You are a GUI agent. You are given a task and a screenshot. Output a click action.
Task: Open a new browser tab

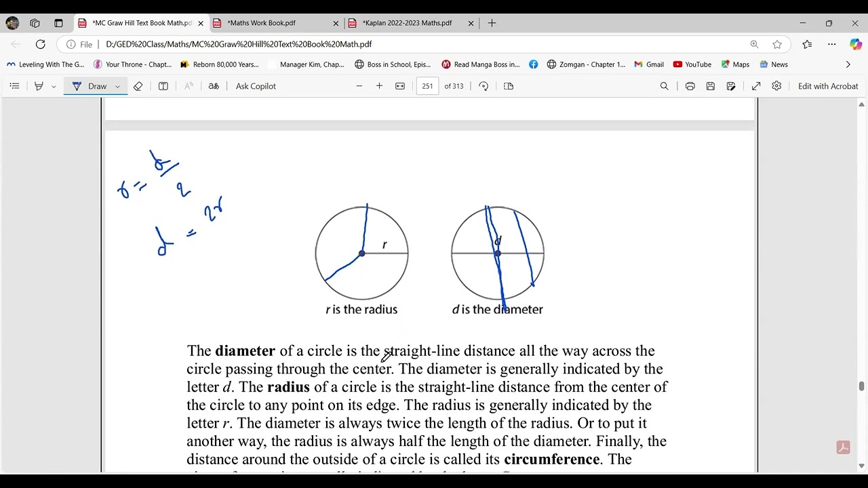tap(492, 23)
